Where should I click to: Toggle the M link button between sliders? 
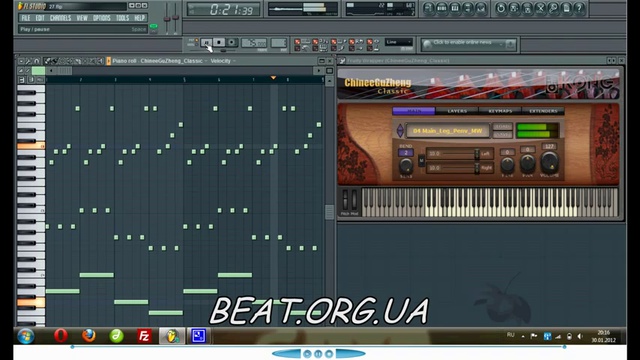point(421,160)
